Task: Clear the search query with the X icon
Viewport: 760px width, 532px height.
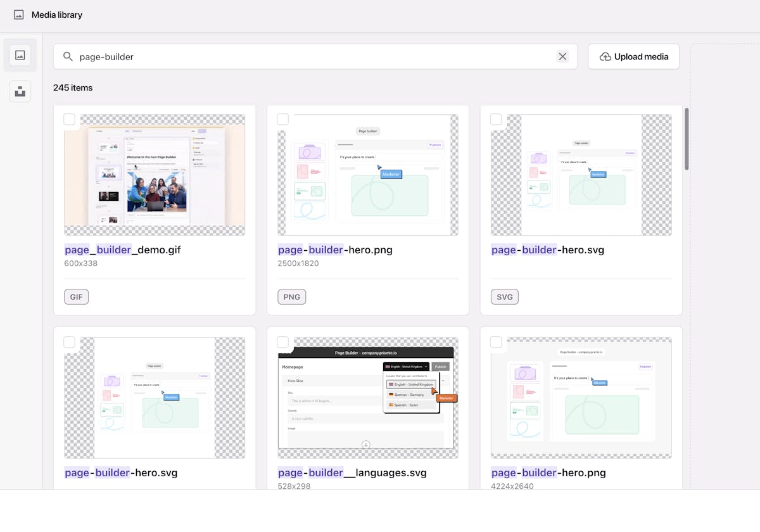Action: (562, 56)
